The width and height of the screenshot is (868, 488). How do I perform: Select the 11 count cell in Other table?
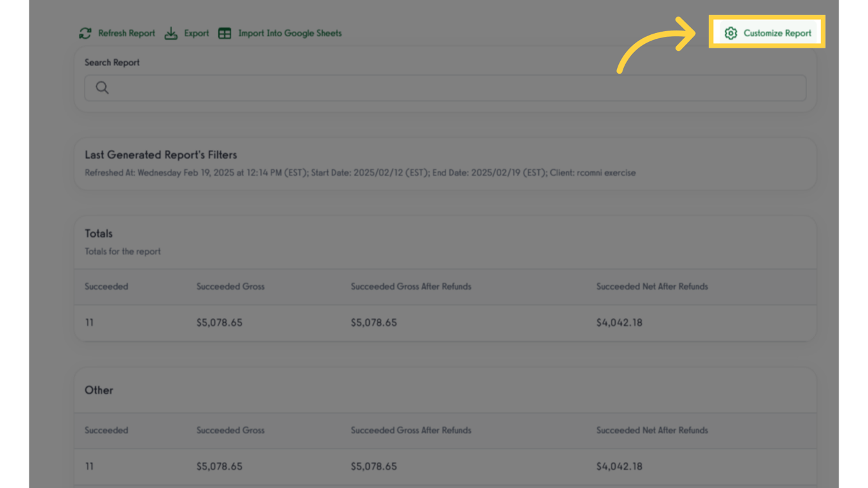coord(89,466)
